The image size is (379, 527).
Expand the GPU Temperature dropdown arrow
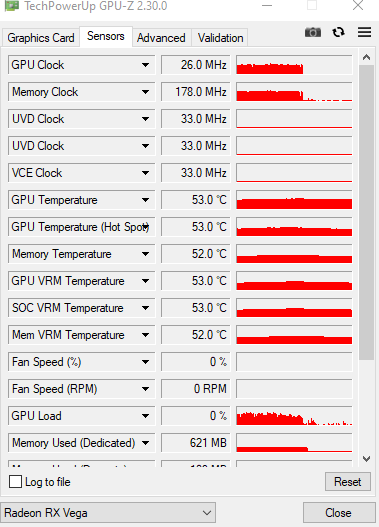coord(145,200)
